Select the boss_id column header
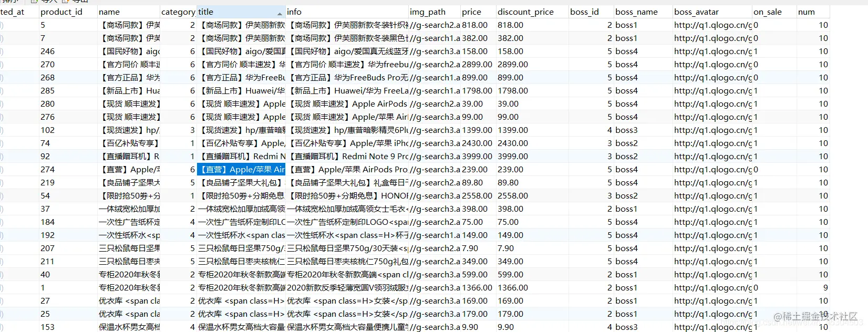The width and height of the screenshot is (868, 332). click(x=592, y=12)
